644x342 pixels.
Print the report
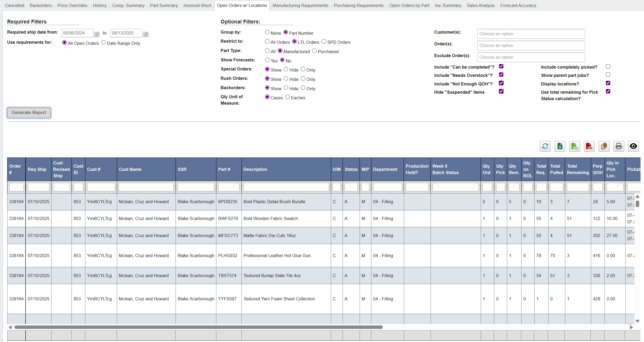[618, 146]
